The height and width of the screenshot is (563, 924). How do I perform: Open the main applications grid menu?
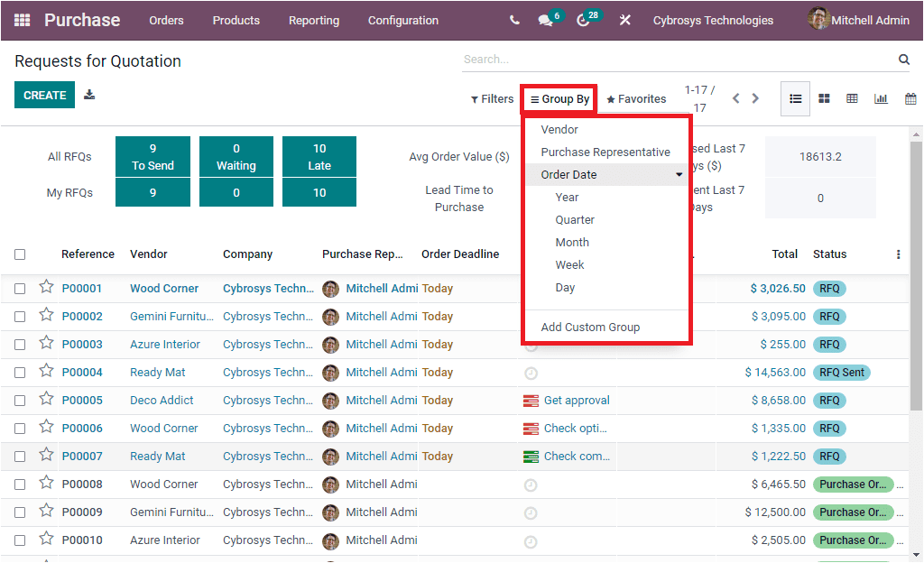pyautogui.click(x=22, y=19)
